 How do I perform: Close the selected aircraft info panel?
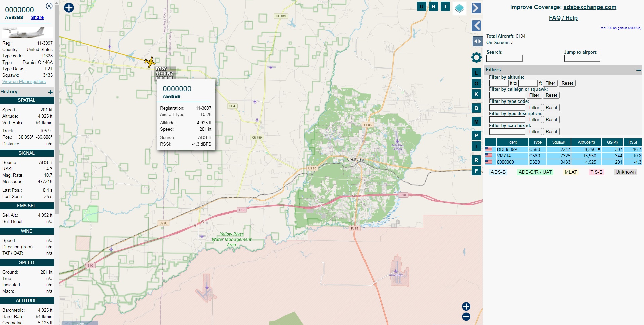coord(49,6)
